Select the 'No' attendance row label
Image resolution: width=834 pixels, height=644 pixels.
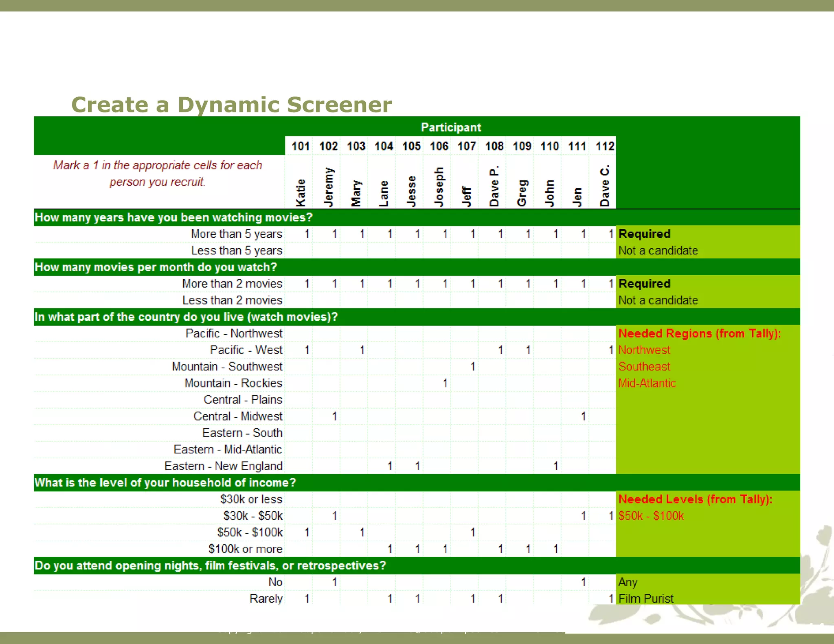tap(275, 583)
